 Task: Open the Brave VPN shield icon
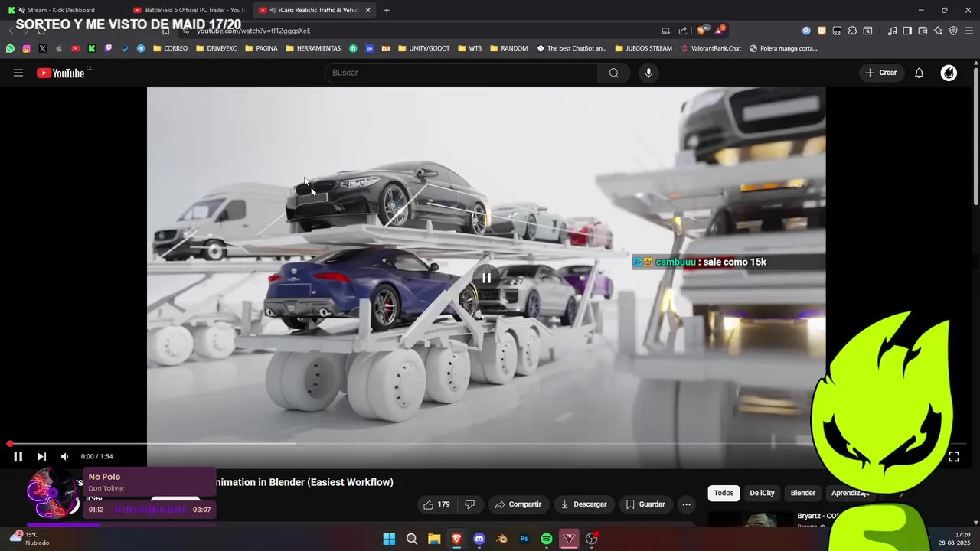[x=953, y=31]
